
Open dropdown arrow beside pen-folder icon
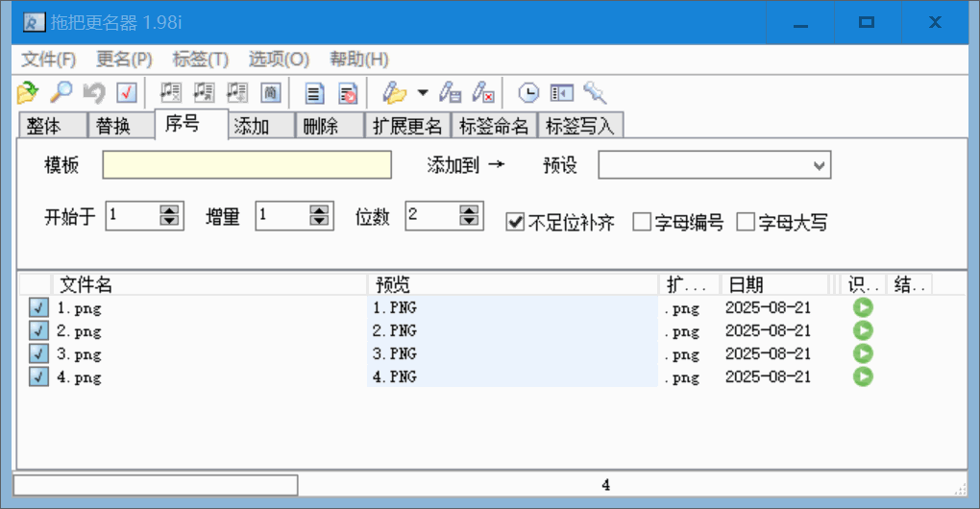click(423, 93)
